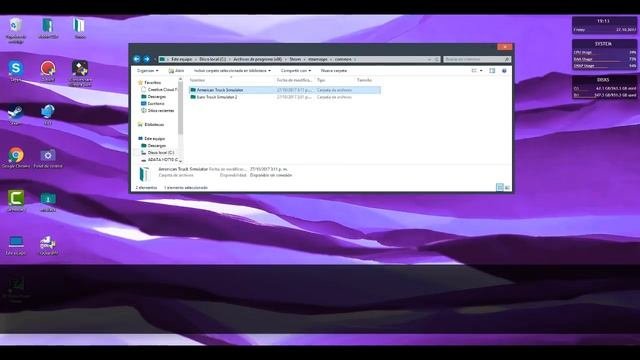Launch Steam from the desktop
This screenshot has width=640, height=360.
pyautogui.click(x=16, y=114)
